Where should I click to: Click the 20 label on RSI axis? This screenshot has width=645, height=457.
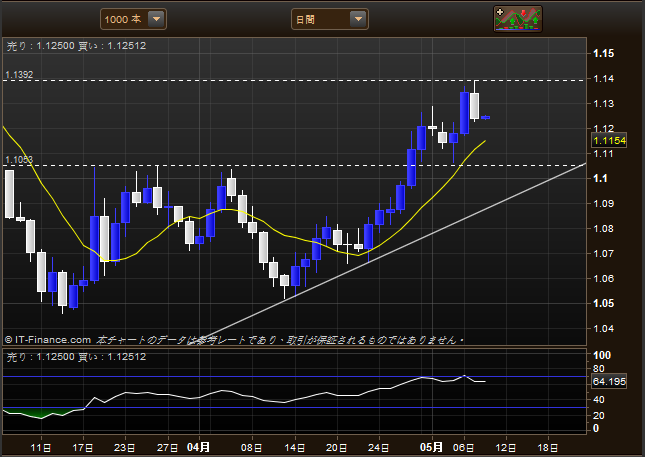click(x=599, y=415)
